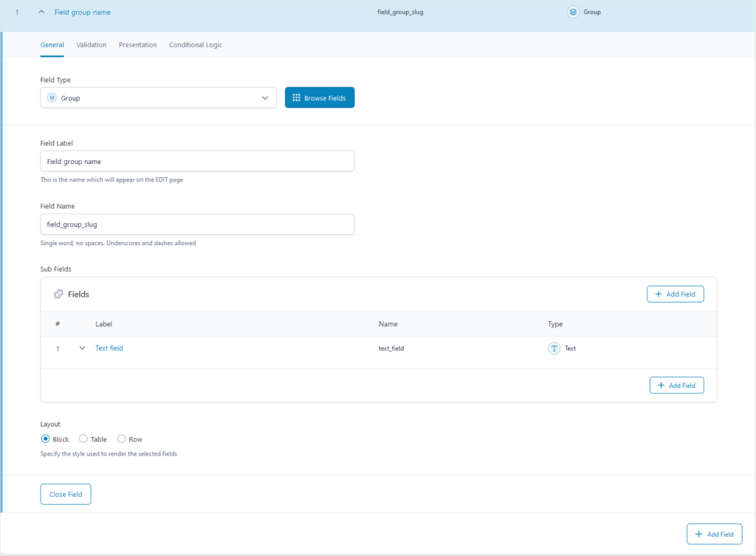Switch to the General tab
The width and height of the screenshot is (756, 556).
(52, 45)
